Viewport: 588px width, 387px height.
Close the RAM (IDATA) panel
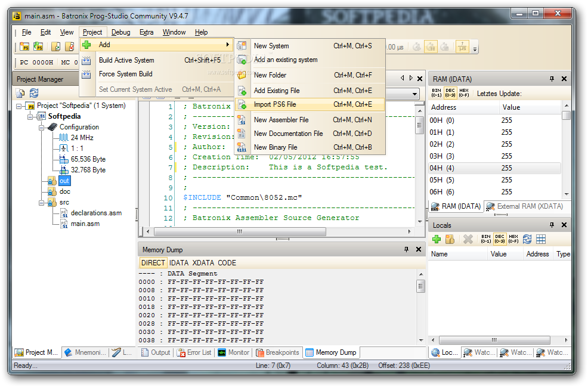[x=564, y=79]
